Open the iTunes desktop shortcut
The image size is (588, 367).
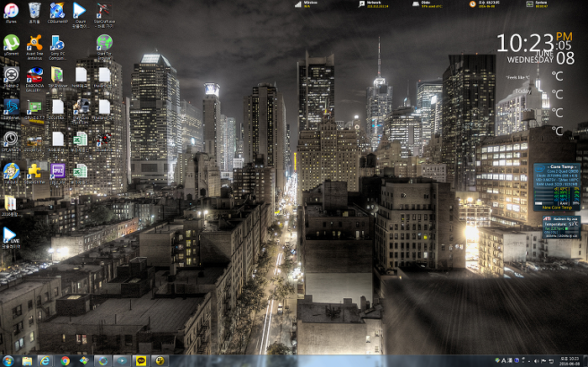[11, 11]
